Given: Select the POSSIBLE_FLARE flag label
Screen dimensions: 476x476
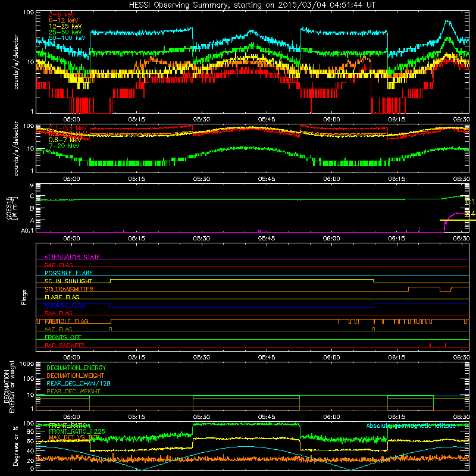Looking at the screenshot, I should pos(68,273).
